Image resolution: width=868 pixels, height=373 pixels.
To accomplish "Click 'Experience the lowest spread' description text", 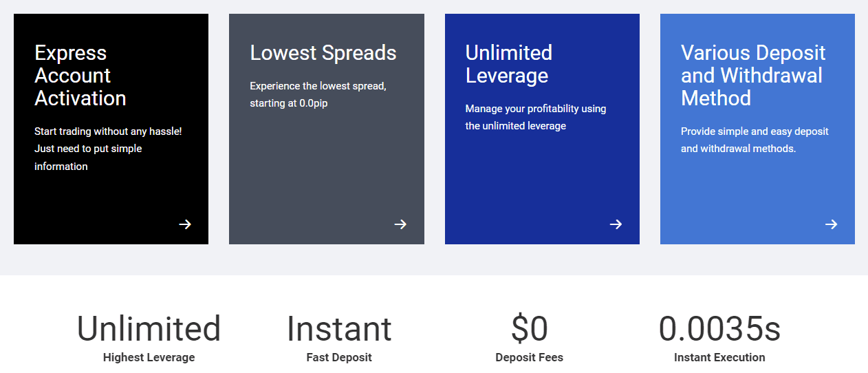I will (x=318, y=95).
